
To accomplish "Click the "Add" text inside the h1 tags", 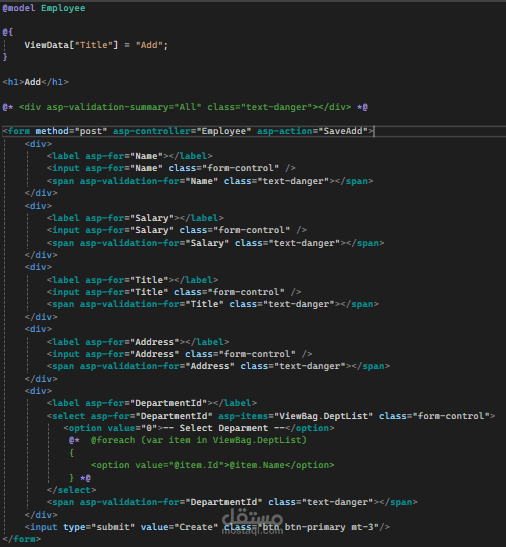I will click(33, 82).
